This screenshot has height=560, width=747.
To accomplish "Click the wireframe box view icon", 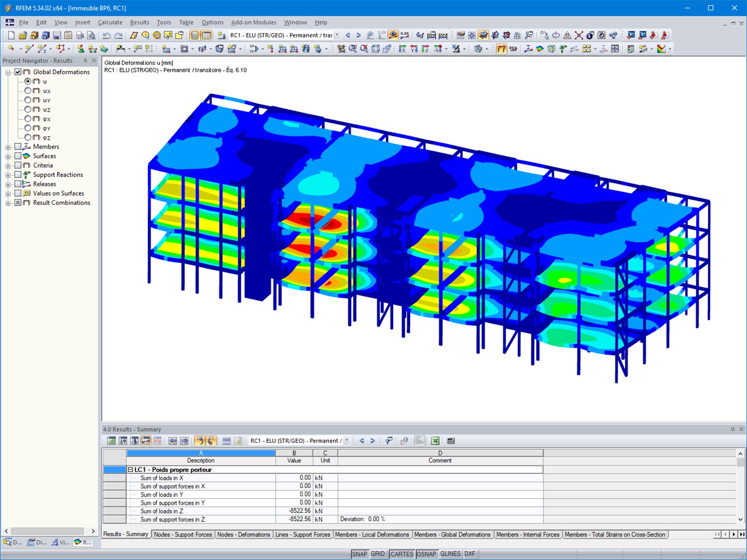I will pyautogui.click(x=375, y=49).
